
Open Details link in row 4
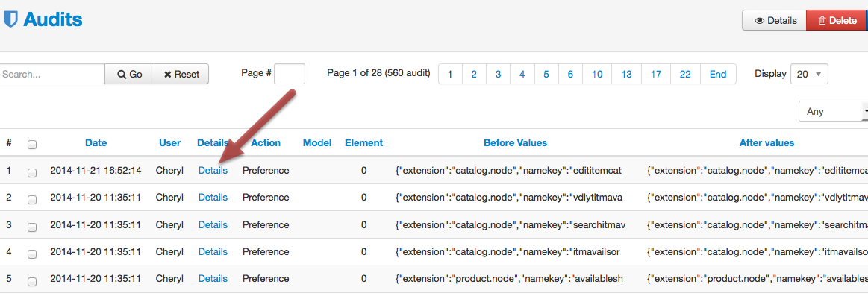(x=213, y=252)
